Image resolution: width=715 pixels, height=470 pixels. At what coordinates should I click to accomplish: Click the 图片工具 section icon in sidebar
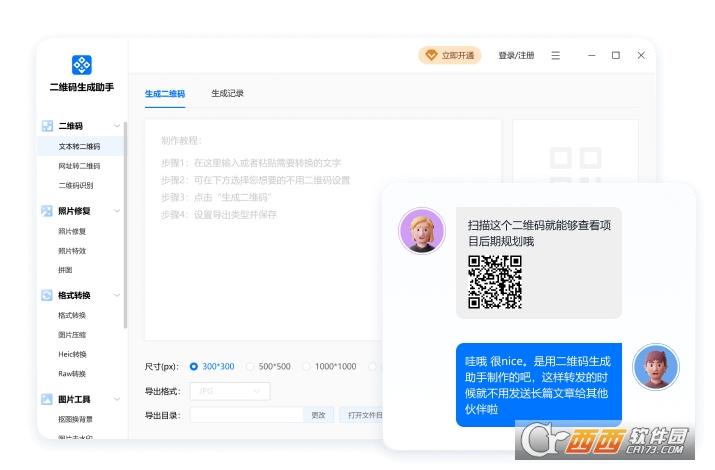coord(47,399)
